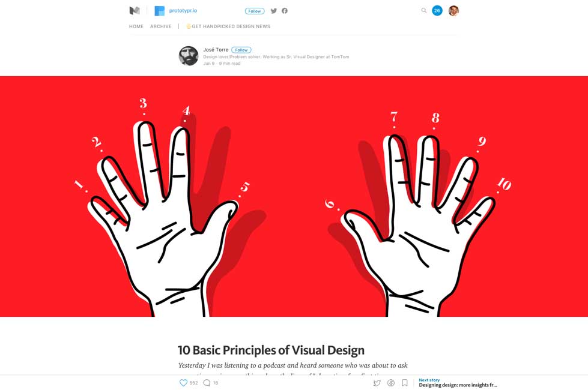Open the publication's Facebook page icon
This screenshot has height=390, width=588.
pos(285,11)
